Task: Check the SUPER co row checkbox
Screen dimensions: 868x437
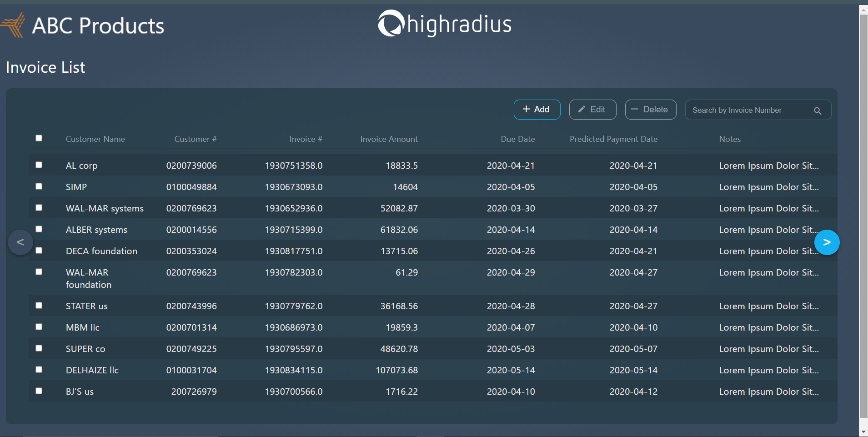Action: 39,348
